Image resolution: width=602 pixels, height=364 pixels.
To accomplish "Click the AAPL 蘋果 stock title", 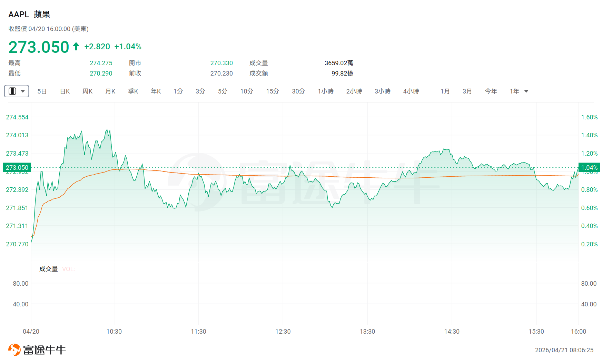I will tap(29, 14).
